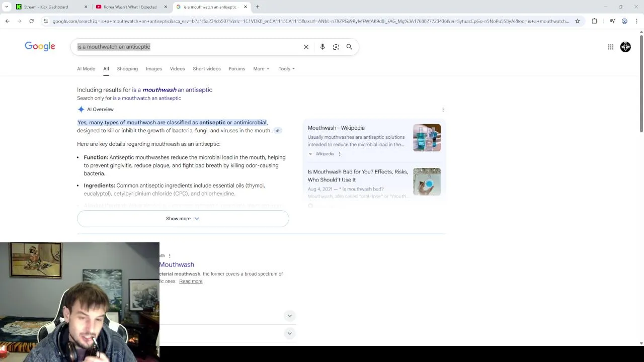Clear the search box with the X icon
The width and height of the screenshot is (644, 362).
(x=306, y=47)
